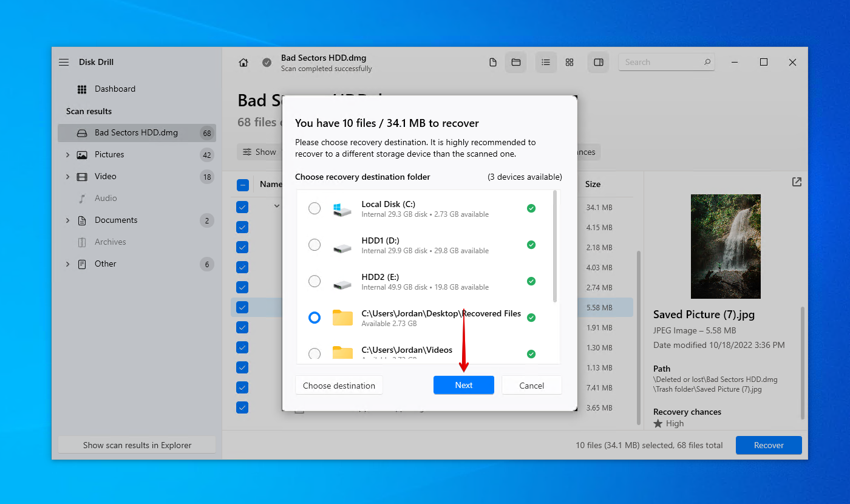
Task: Select list view layout icon
Action: [x=546, y=62]
